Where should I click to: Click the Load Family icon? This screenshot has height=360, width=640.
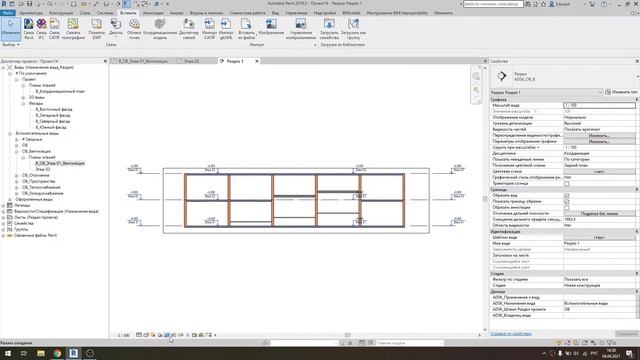coord(329,29)
